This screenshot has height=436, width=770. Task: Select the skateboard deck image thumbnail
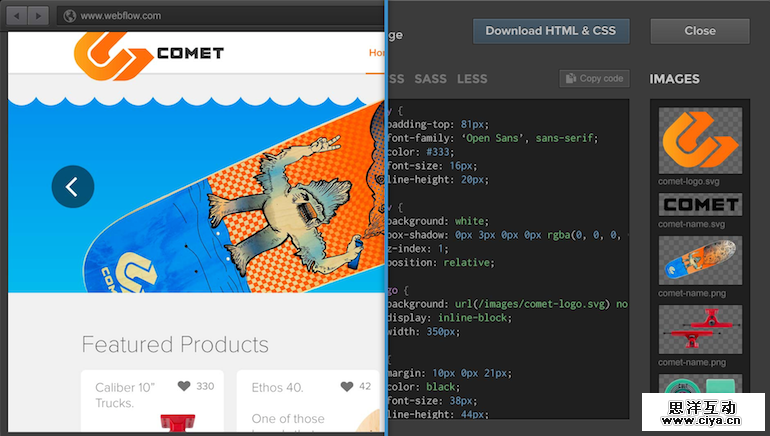tap(700, 260)
